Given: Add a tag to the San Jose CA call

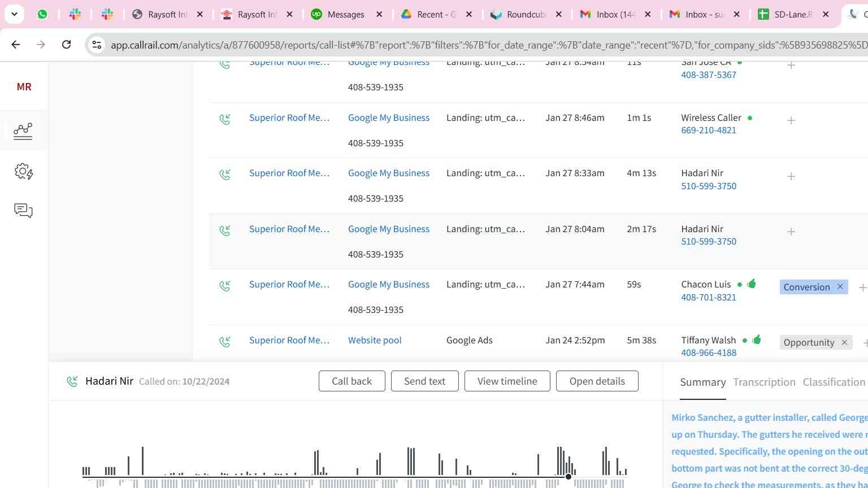Looking at the screenshot, I should coord(791,66).
